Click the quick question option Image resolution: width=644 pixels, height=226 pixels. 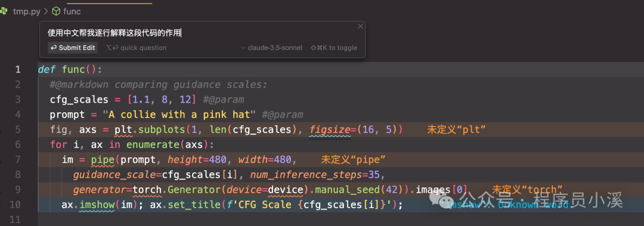137,48
